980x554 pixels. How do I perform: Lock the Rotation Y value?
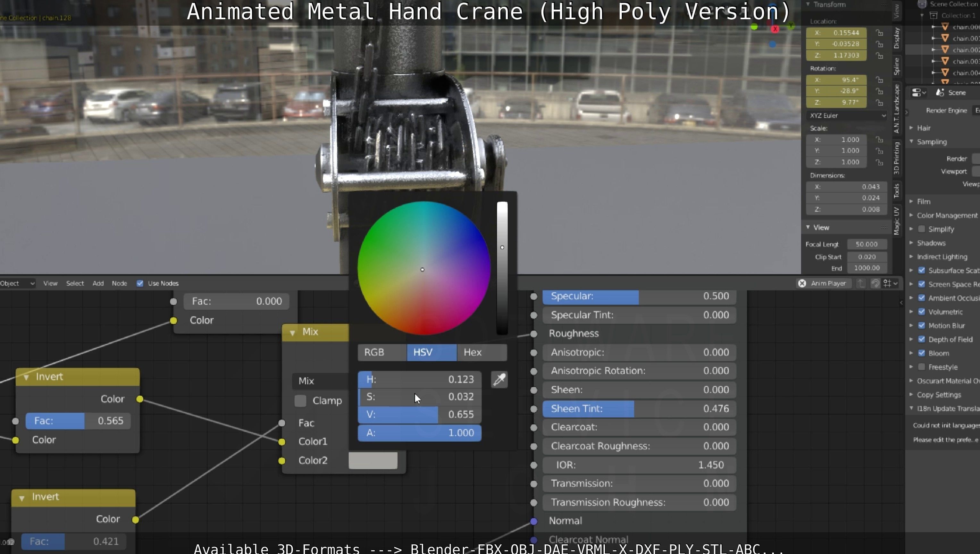coord(879,91)
